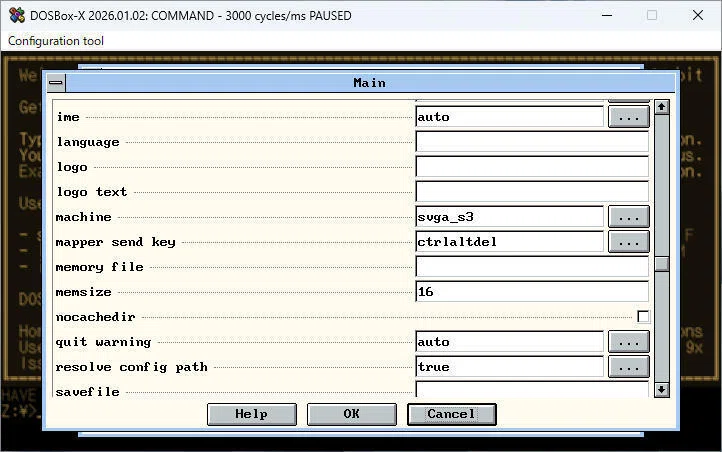Click the ime input field showing auto
This screenshot has height=452, width=722.
point(509,117)
